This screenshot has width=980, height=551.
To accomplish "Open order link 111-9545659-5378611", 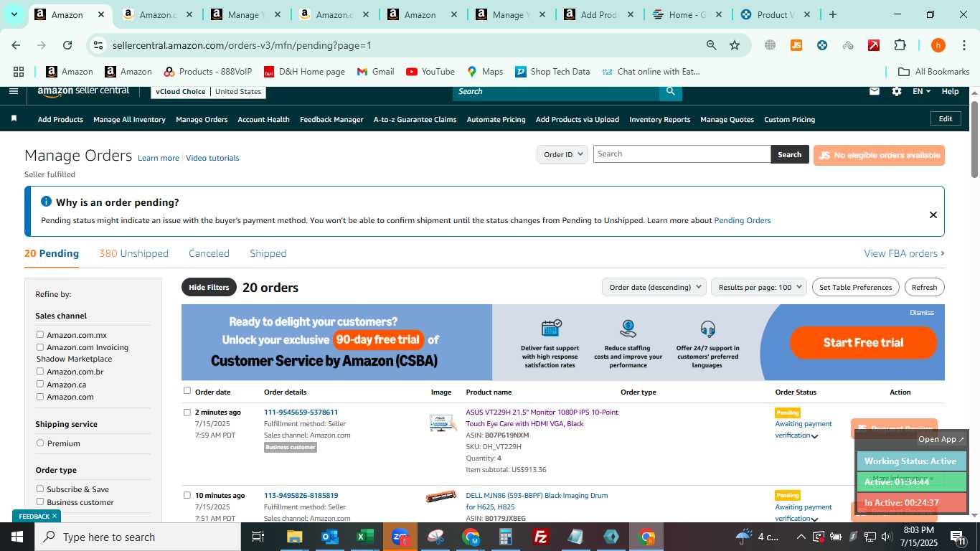I will click(301, 412).
